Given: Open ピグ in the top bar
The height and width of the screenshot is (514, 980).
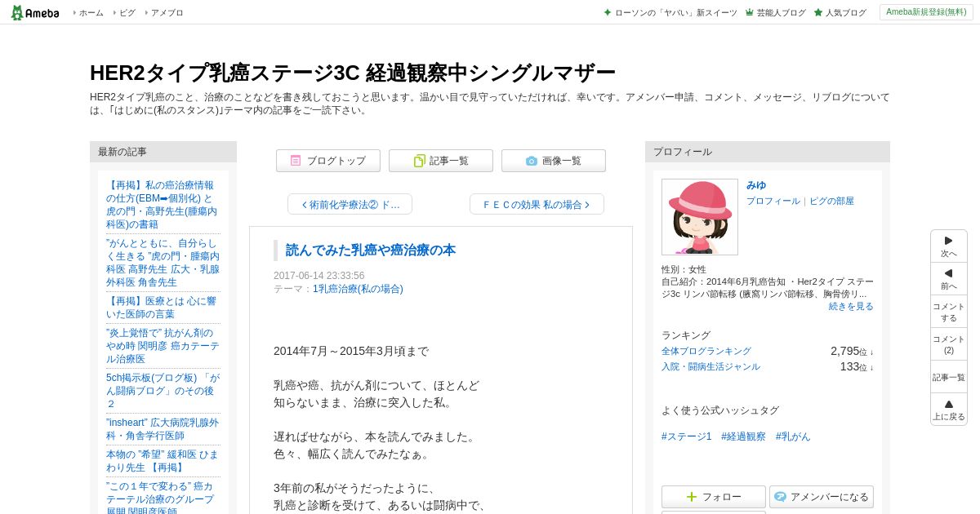Looking at the screenshot, I should [127, 12].
